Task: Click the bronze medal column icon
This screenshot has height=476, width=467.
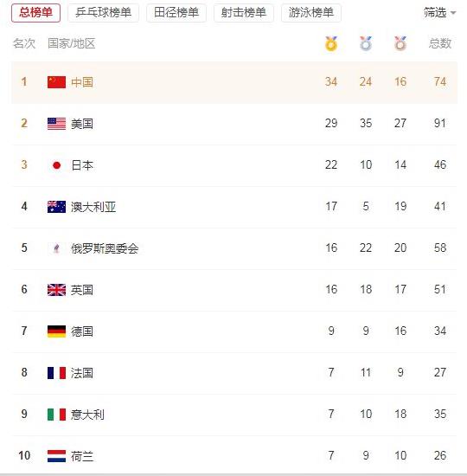Action: click(400, 43)
